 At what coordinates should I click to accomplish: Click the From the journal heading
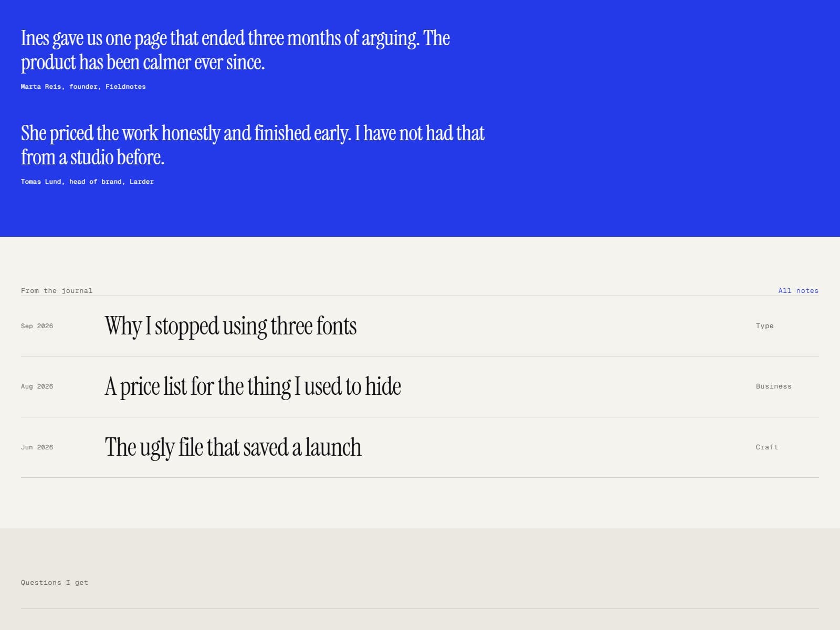[x=57, y=291]
